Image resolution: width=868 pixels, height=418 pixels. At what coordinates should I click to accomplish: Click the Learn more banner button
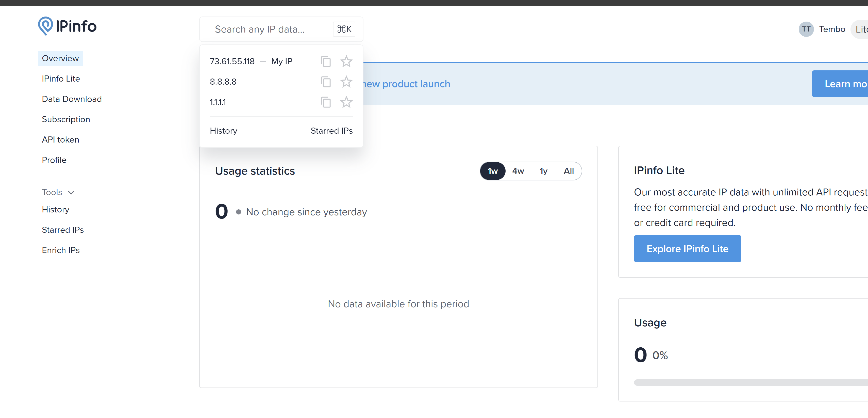coord(840,84)
